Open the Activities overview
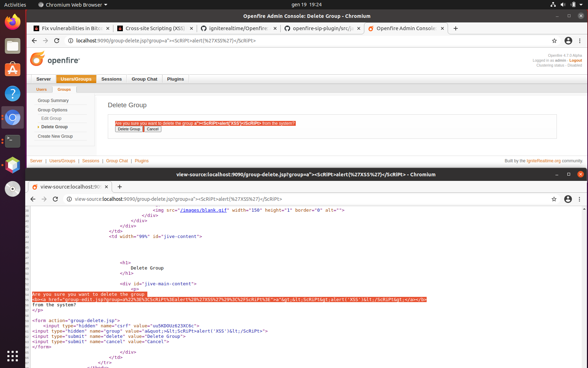 tap(15, 5)
